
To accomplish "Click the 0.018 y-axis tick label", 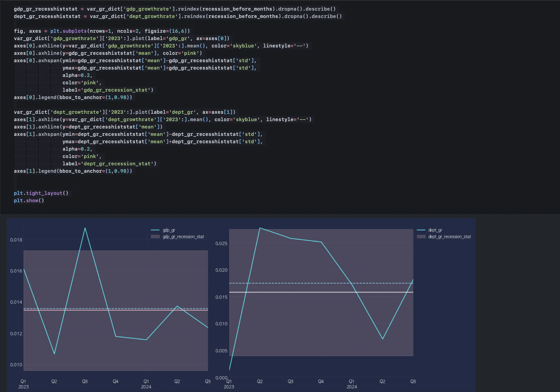I will (x=16, y=240).
